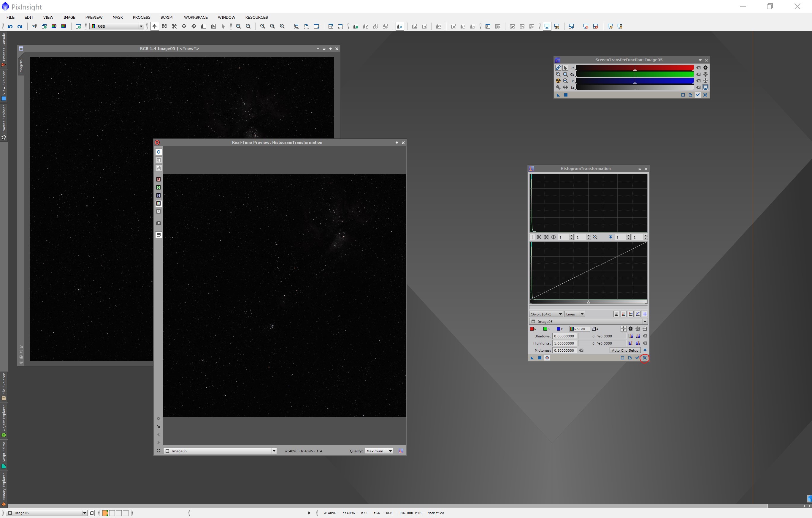This screenshot has height=518, width=812.
Task: Select the RGB/K channel button
Action: [x=579, y=329]
